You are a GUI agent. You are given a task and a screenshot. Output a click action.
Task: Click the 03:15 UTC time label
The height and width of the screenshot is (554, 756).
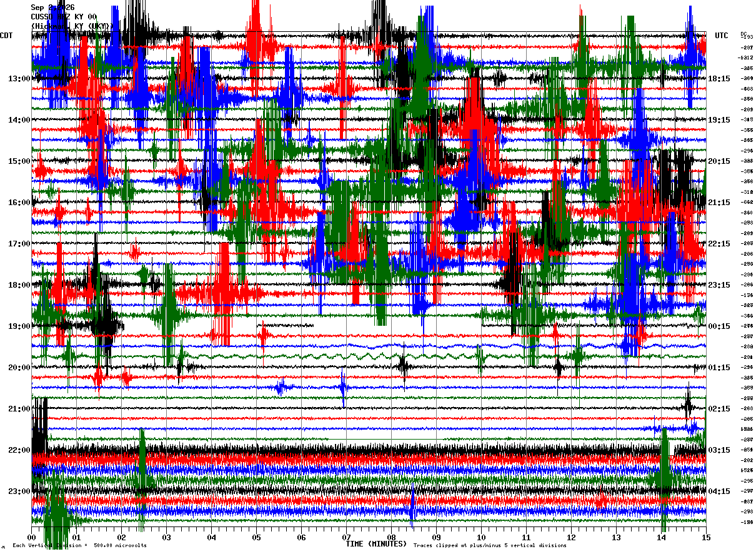(719, 450)
